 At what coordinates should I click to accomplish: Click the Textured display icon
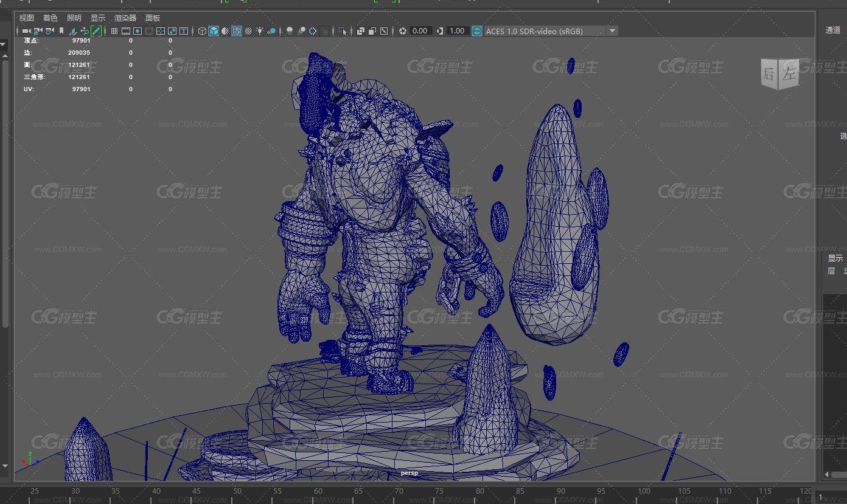[248, 31]
